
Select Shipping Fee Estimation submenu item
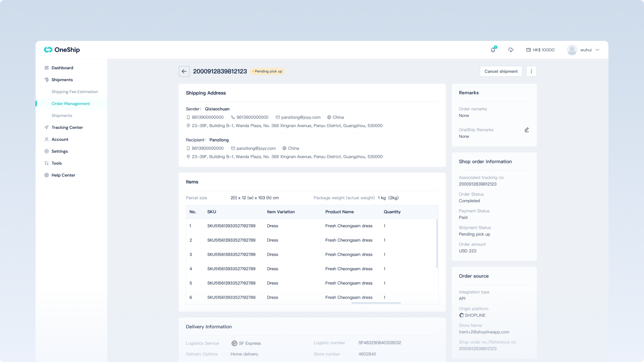click(74, 92)
